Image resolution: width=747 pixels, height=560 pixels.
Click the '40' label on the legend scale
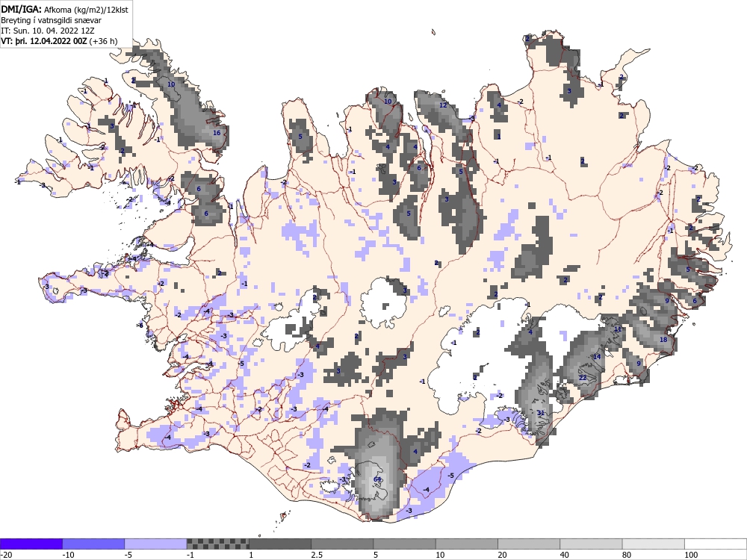[x=565, y=555]
